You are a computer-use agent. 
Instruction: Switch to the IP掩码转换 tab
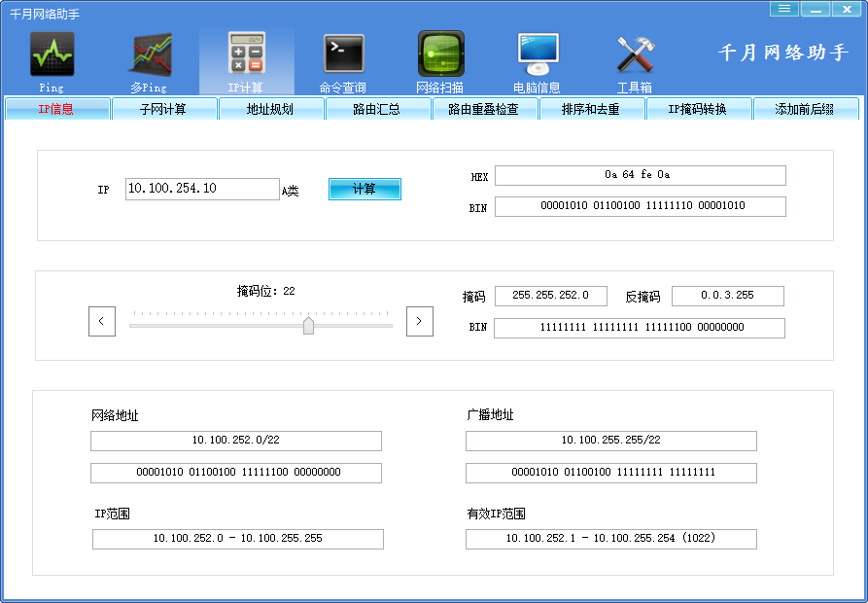(x=699, y=109)
